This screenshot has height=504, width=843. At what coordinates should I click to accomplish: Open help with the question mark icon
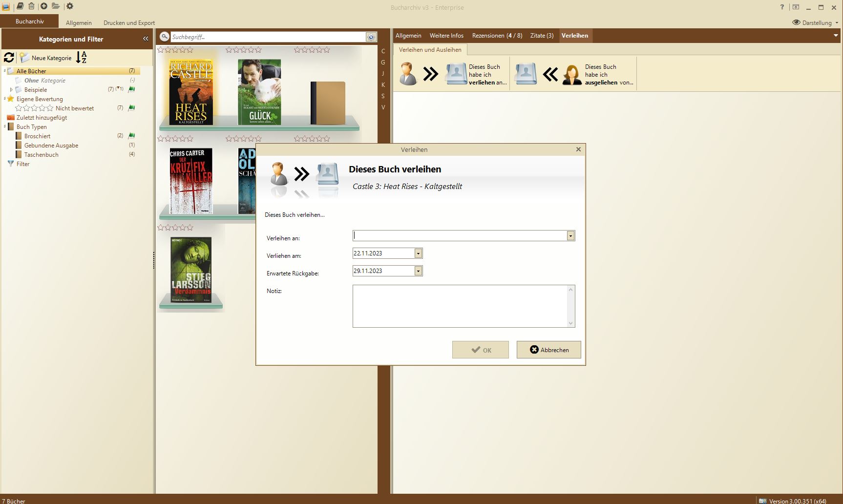pos(782,7)
